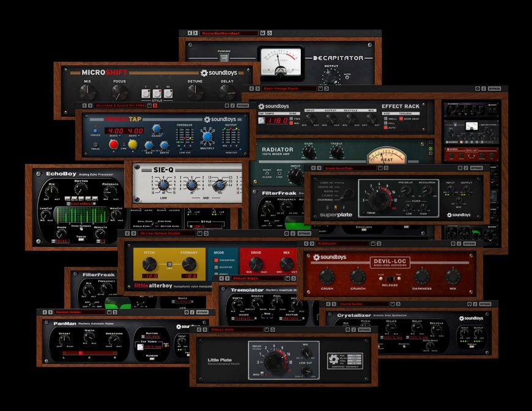The width and height of the screenshot is (532, 411).
Task: Save the SuperPlate preset
Action: 380,168
